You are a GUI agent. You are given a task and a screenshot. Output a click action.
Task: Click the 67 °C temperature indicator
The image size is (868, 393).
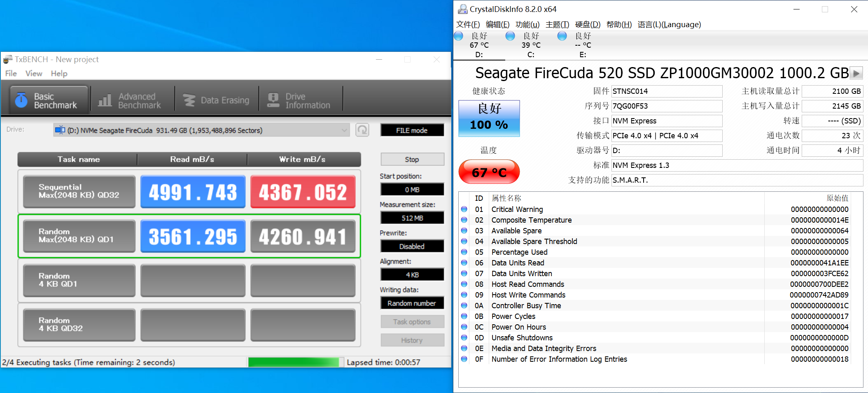[489, 172]
